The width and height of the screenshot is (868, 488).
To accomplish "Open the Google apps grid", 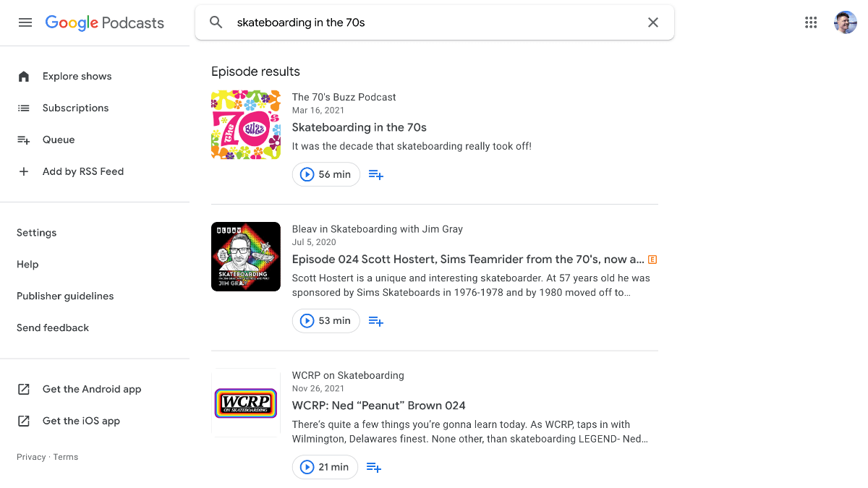I will (811, 22).
